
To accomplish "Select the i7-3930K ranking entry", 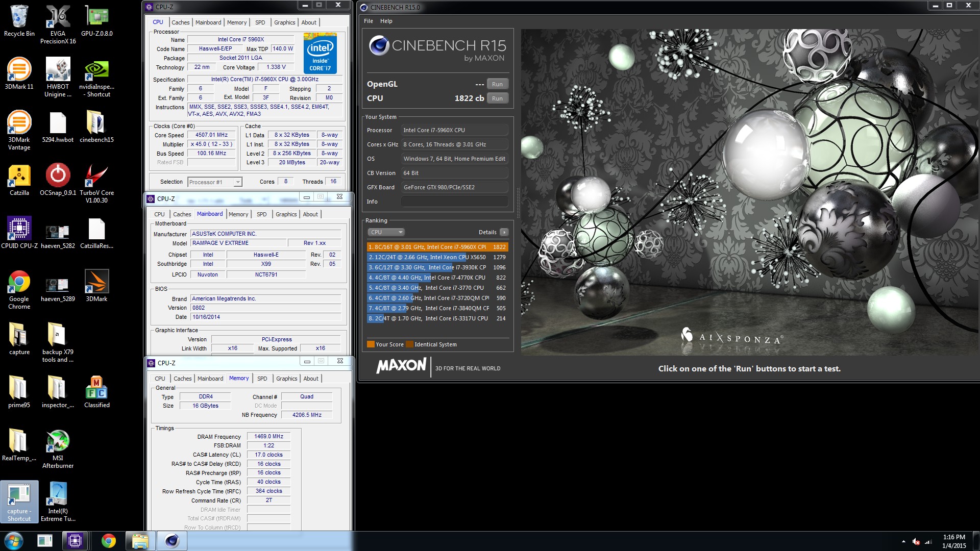I will coord(437,267).
